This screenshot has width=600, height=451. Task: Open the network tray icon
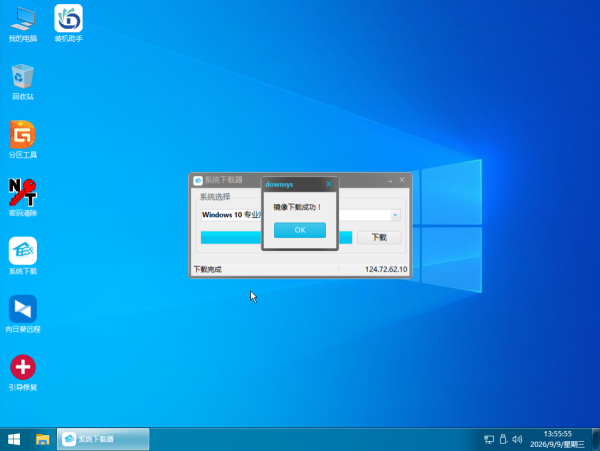pyautogui.click(x=489, y=439)
